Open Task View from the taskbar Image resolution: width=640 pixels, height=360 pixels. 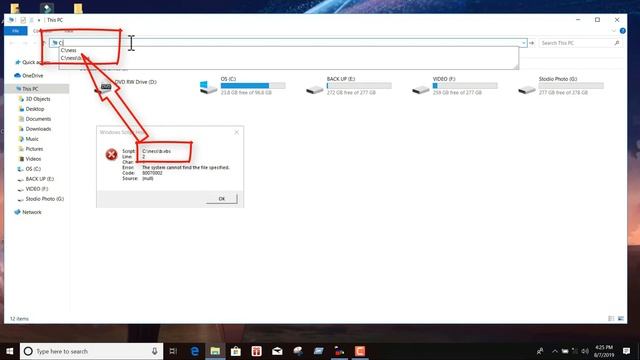[173, 351]
